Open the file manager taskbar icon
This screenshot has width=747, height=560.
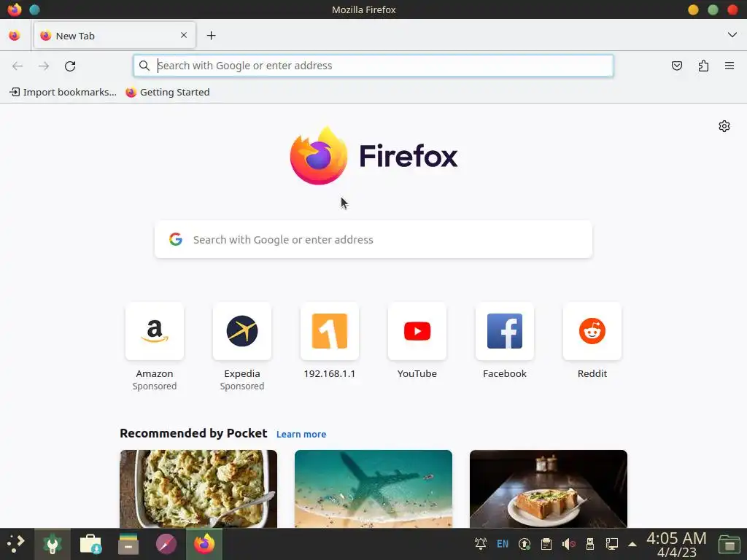pyautogui.click(x=128, y=544)
